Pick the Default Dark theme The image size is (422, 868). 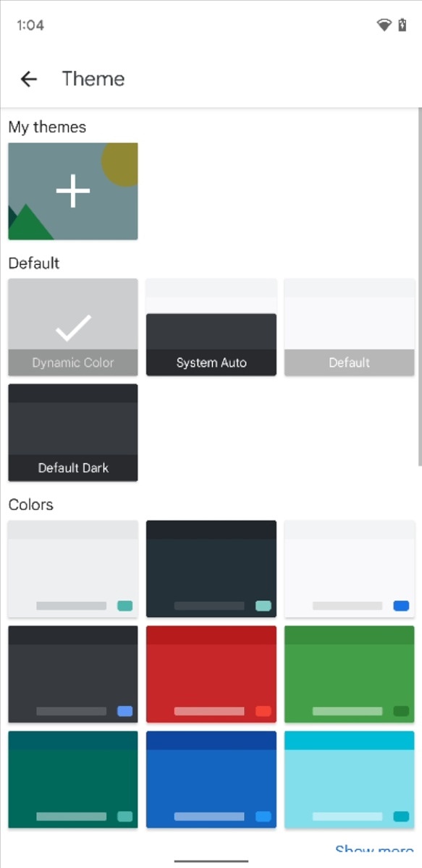tap(73, 433)
